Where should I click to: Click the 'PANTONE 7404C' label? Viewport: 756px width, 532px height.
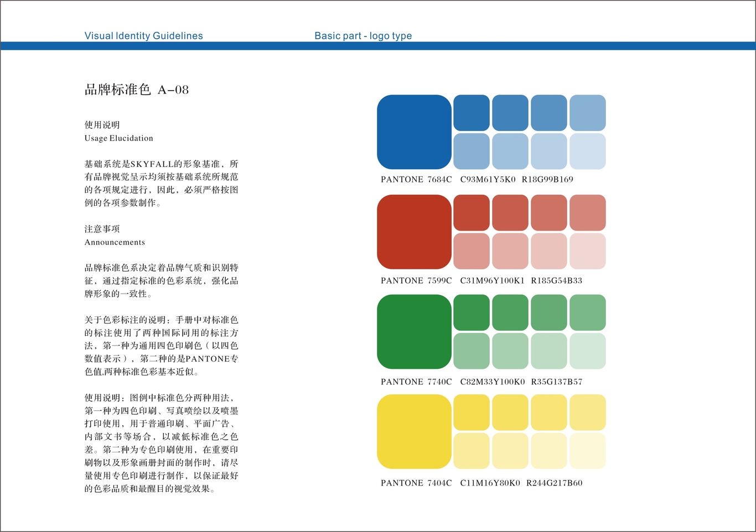(416, 483)
